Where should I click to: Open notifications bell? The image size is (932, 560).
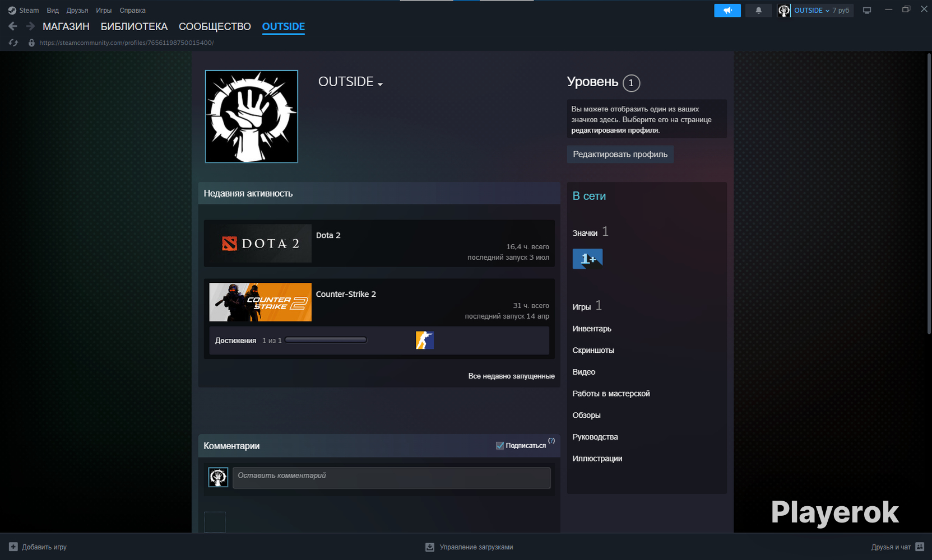[759, 11]
